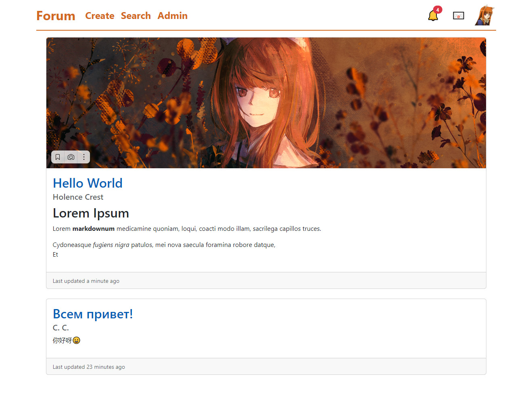
Task: Open the three-dot more options menu
Action: [84, 157]
